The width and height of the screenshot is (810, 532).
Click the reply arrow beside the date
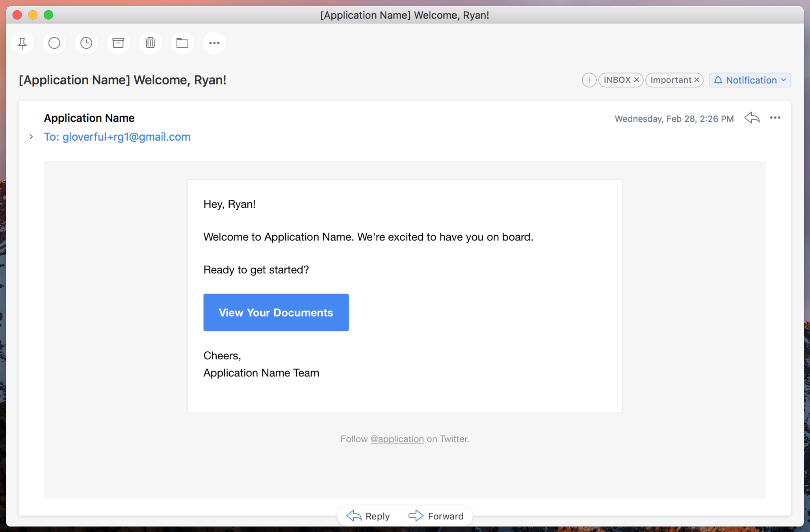coord(752,118)
